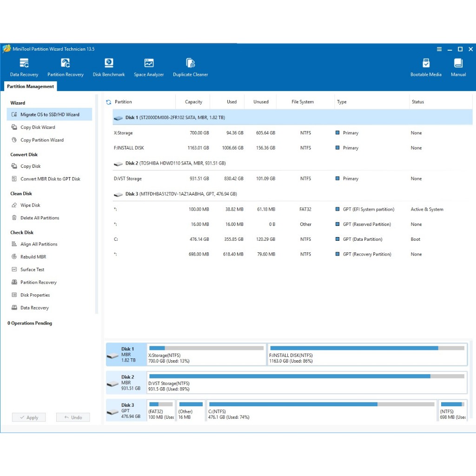Click the Bootable Media icon
Image resolution: width=476 pixels, height=476 pixels.
pyautogui.click(x=426, y=67)
